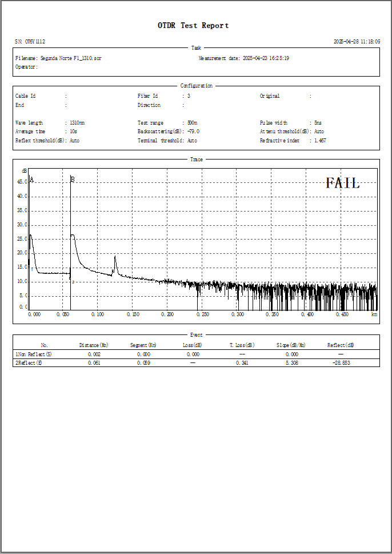Click the FAIL result label
Viewport: 392px width, 554px height.
(342, 183)
